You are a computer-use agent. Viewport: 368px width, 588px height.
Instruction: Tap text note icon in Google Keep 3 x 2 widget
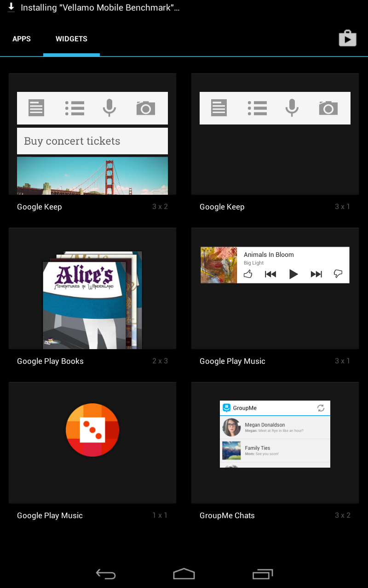click(36, 108)
